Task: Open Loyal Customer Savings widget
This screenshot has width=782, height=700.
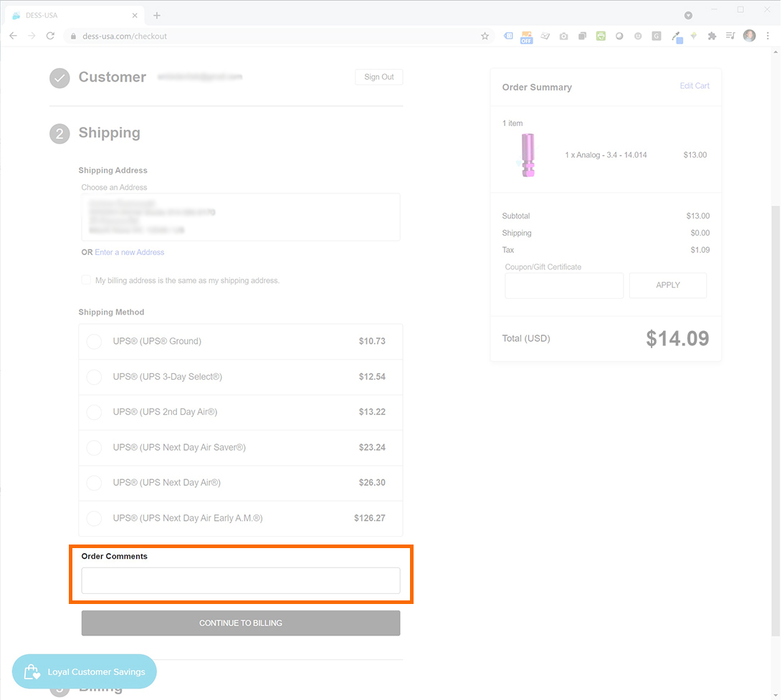Action: pyautogui.click(x=85, y=671)
